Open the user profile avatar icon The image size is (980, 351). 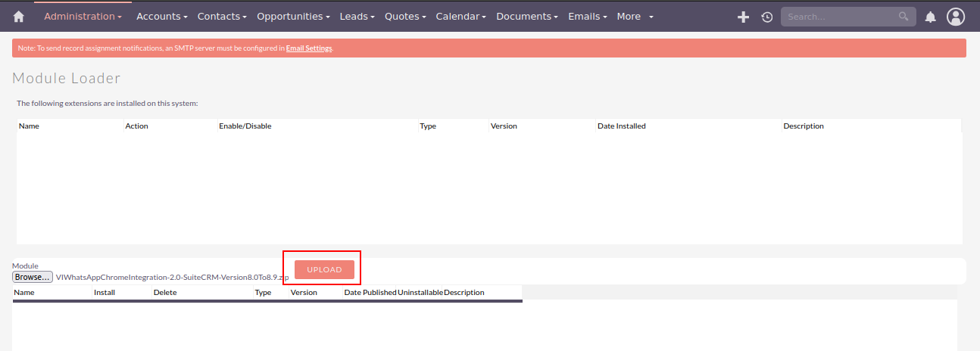(956, 17)
